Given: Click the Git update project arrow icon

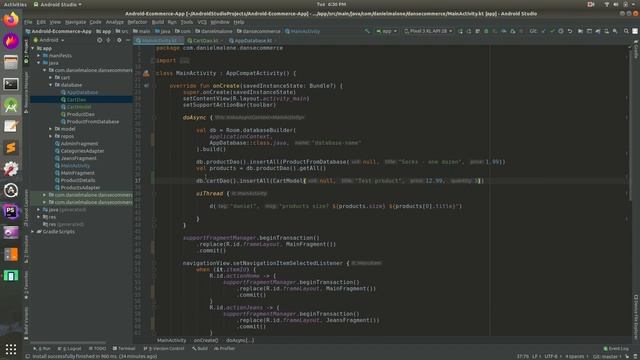Looking at the screenshot, I should [543, 31].
